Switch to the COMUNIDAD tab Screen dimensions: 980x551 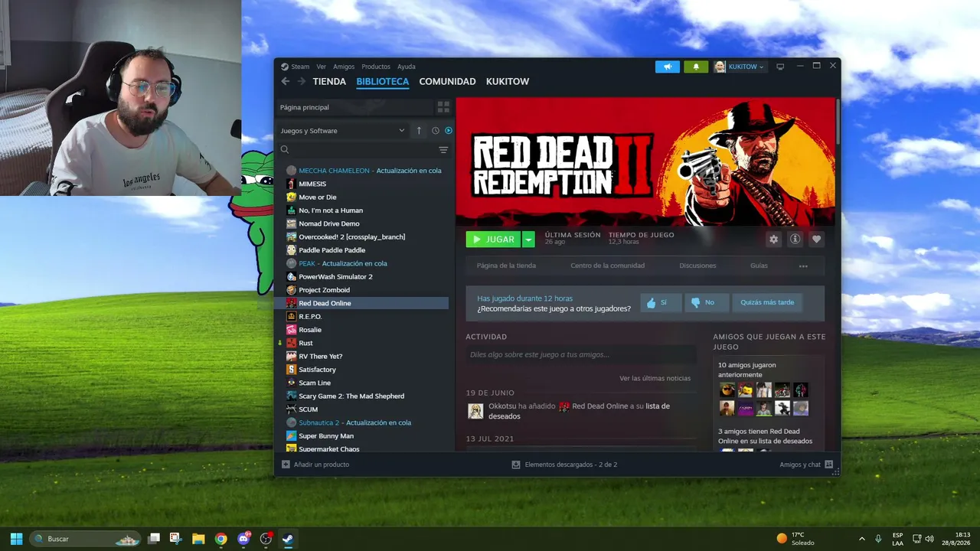coord(448,81)
